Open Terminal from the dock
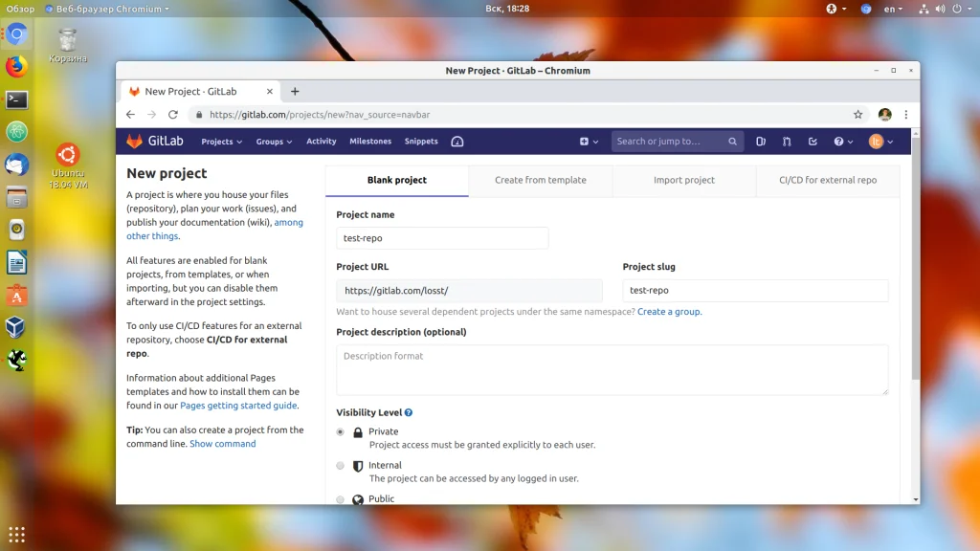The image size is (980, 551). click(17, 99)
